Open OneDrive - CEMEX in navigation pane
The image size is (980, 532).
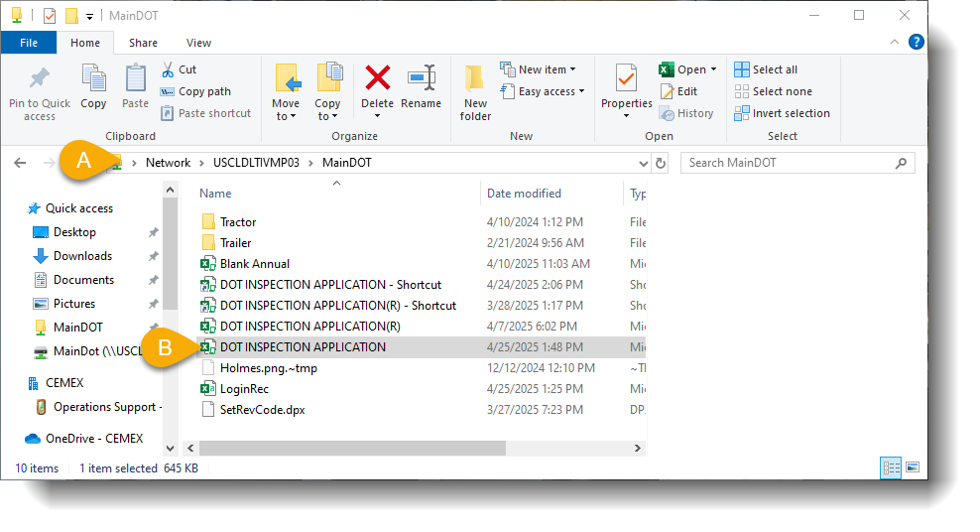pos(94,439)
